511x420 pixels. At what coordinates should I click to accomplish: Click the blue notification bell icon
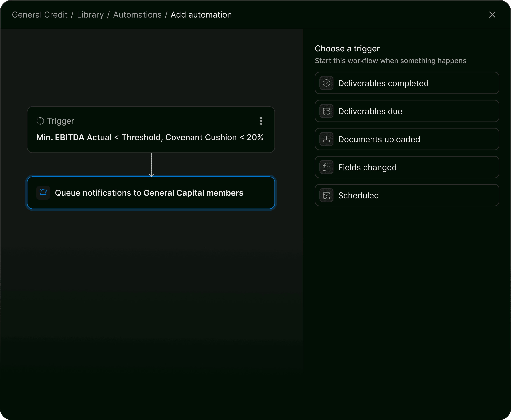click(43, 193)
